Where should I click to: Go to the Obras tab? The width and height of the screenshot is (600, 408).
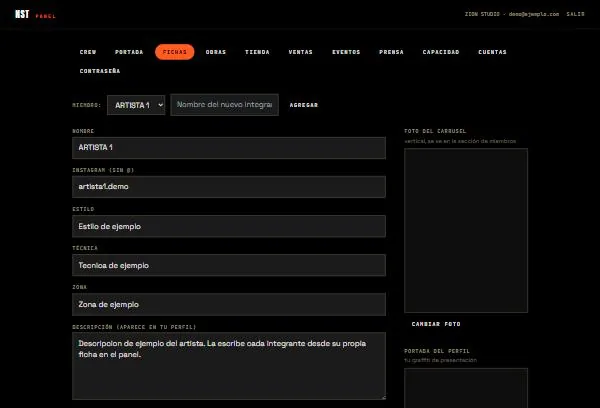click(x=216, y=52)
